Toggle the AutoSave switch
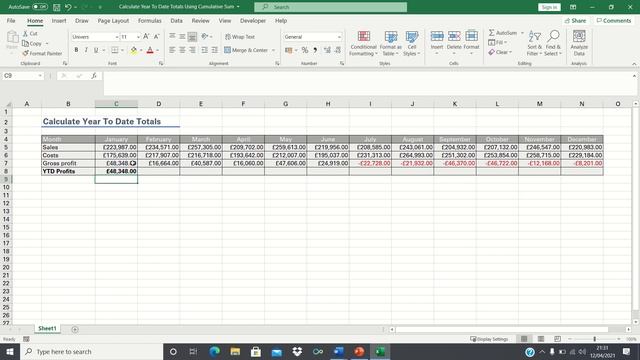This screenshot has width=640, height=360. click(x=40, y=7)
